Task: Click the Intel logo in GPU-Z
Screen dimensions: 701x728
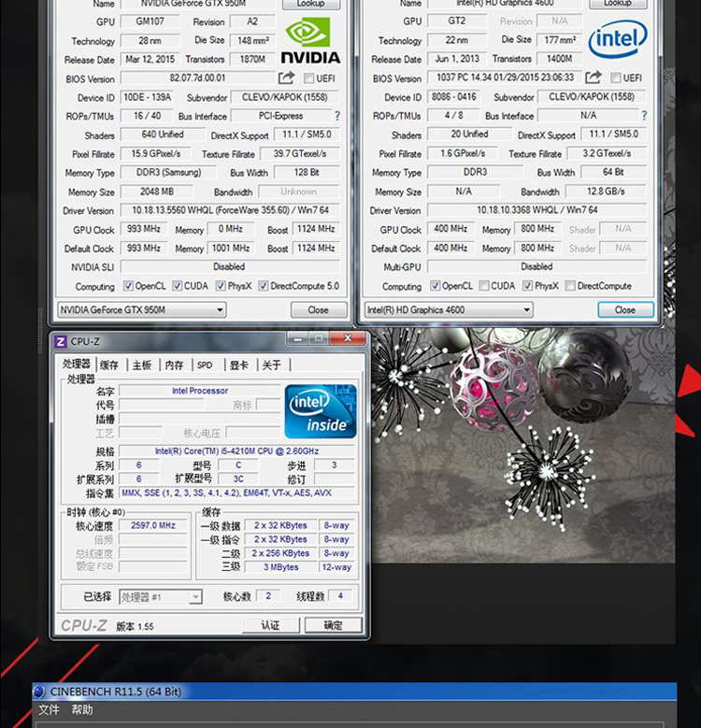Action: pos(618,39)
